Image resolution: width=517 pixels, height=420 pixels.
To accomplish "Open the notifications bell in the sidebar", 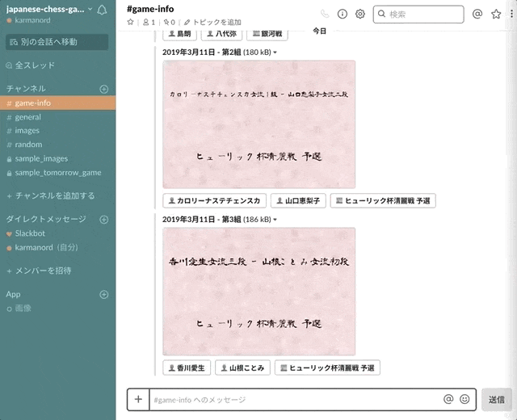I will (102, 10).
